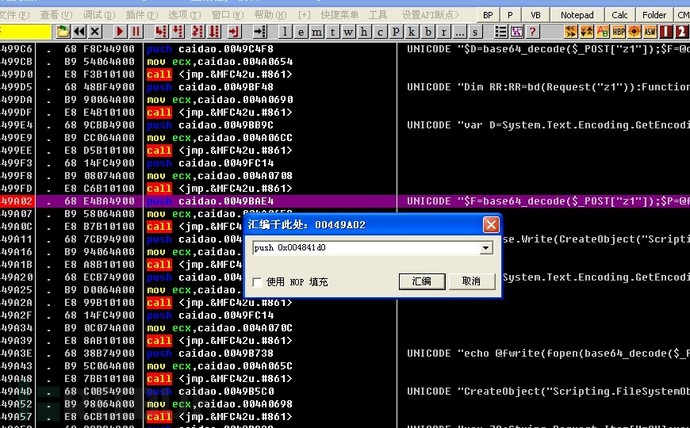Screen dimensions: 690x428
Task: Close debugged program with the X icon
Action: pos(95,32)
